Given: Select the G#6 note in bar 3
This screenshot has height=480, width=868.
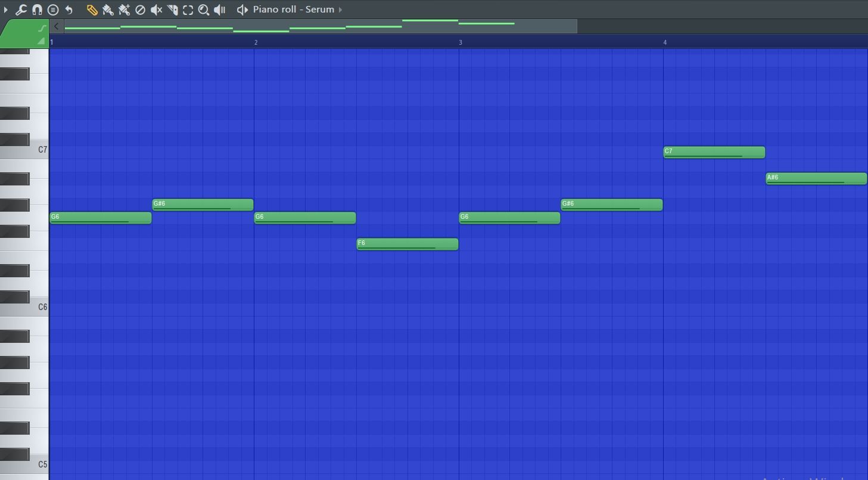Looking at the screenshot, I should point(612,205).
